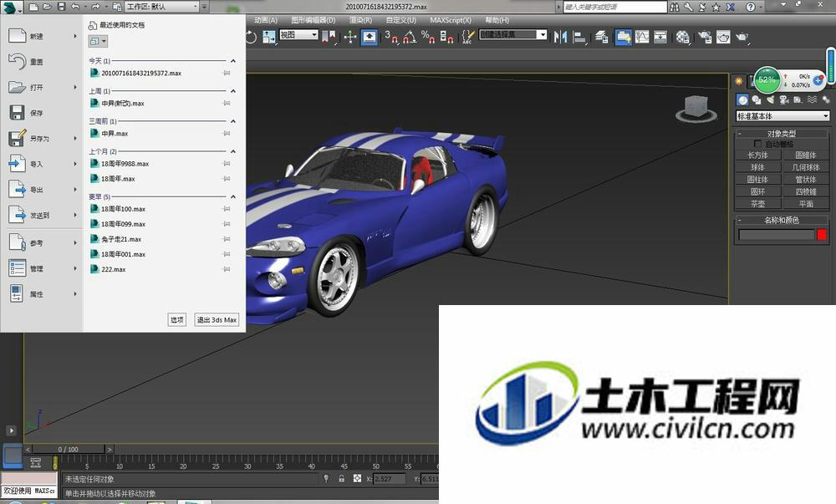Open the 工作区: 默认 workspace dropdown
Screen dimensions: 836x504
click(162, 7)
